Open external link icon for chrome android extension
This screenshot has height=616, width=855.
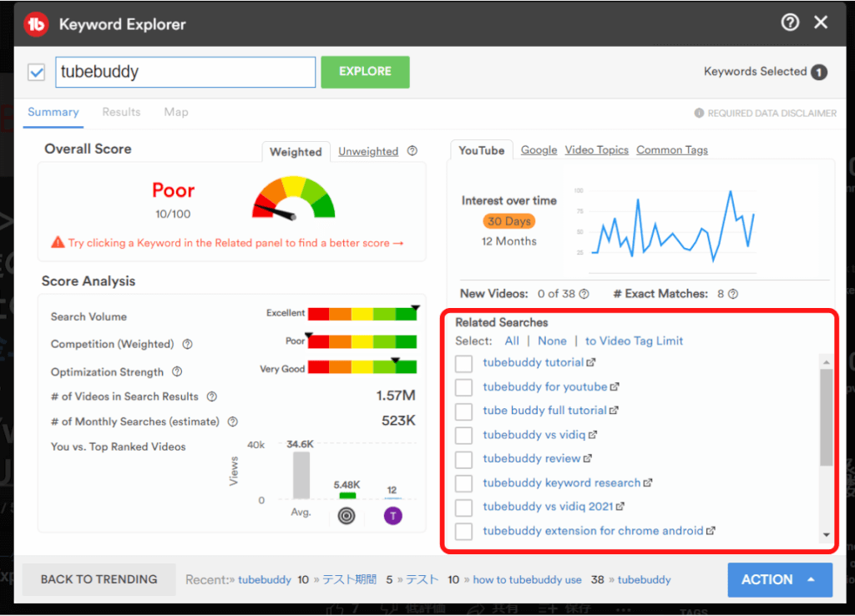pyautogui.click(x=710, y=530)
